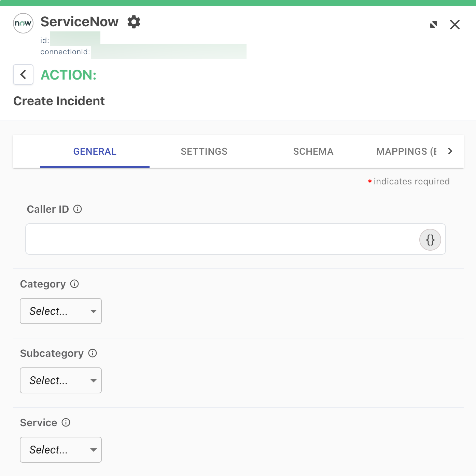The width and height of the screenshot is (476, 476).
Task: Open the variable insertion {} icon
Action: point(430,239)
